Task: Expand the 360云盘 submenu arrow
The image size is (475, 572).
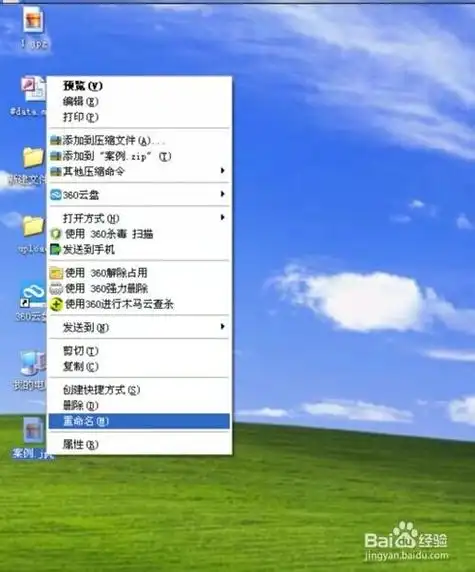Action: coord(222,194)
